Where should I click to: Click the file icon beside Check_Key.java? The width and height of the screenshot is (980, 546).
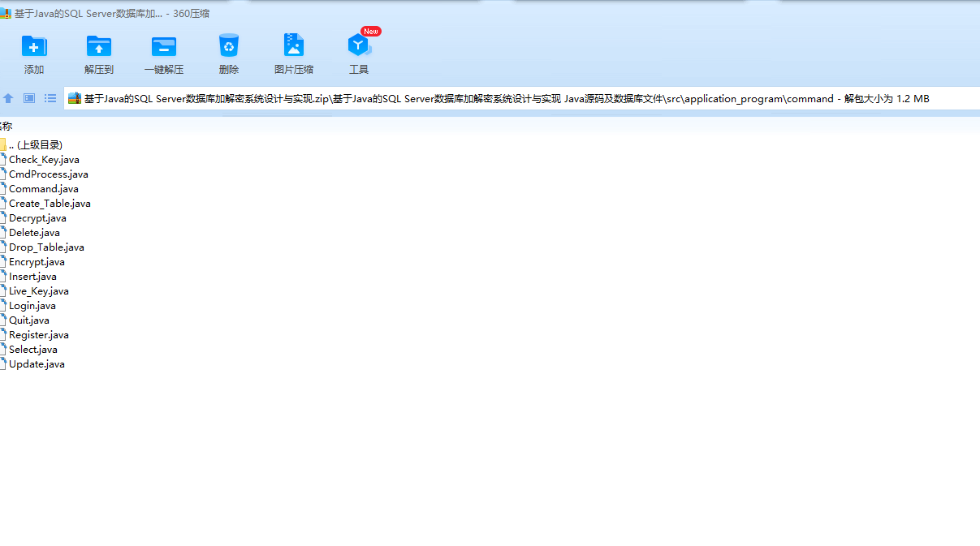click(x=2, y=160)
